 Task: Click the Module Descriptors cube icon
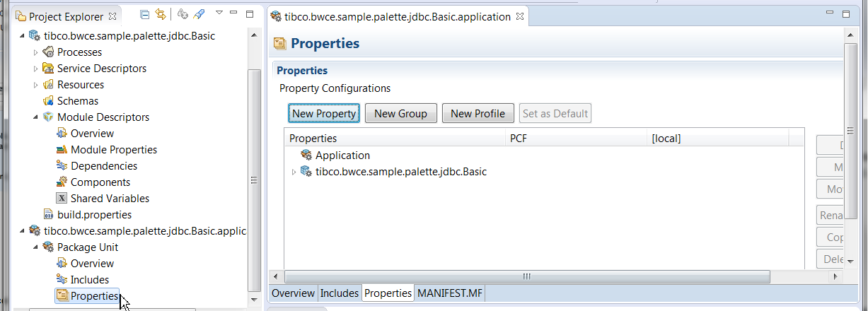(48, 117)
